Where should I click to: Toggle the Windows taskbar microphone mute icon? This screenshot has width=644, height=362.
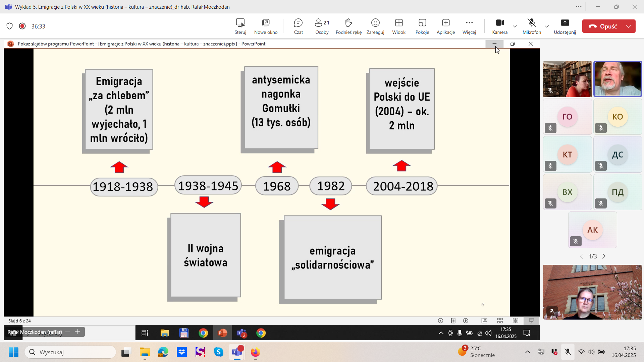pyautogui.click(x=568, y=352)
